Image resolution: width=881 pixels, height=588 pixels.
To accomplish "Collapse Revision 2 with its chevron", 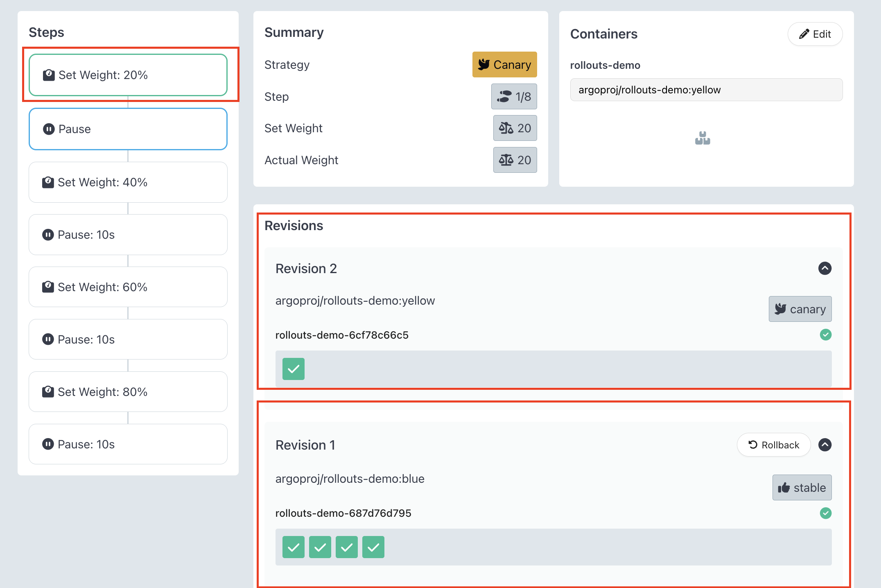I will 825,269.
